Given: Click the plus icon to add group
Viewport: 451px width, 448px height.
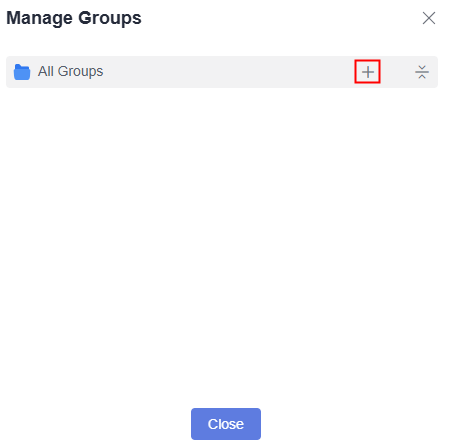Looking at the screenshot, I should click(368, 72).
